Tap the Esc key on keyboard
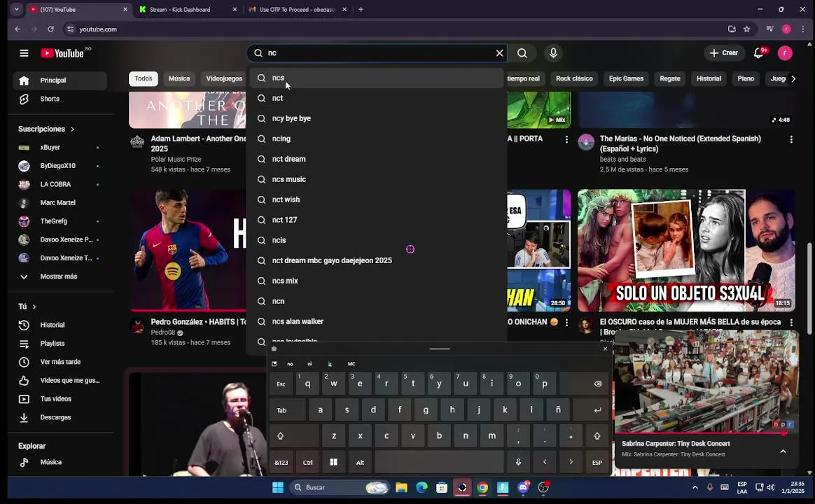Screen dimensions: 815x504 [281, 384]
